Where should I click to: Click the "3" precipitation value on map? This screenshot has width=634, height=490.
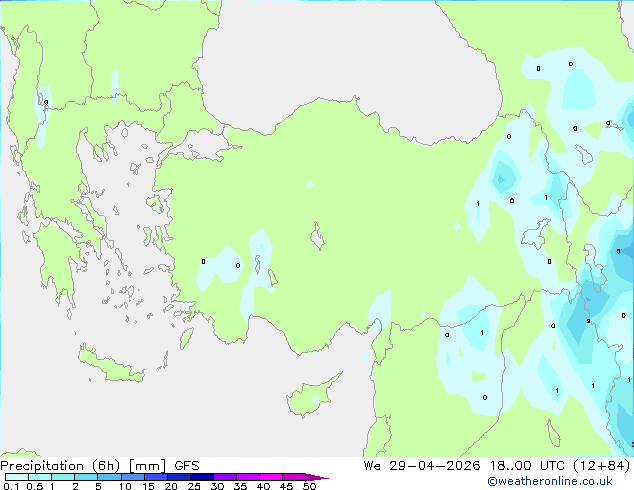[x=618, y=251]
